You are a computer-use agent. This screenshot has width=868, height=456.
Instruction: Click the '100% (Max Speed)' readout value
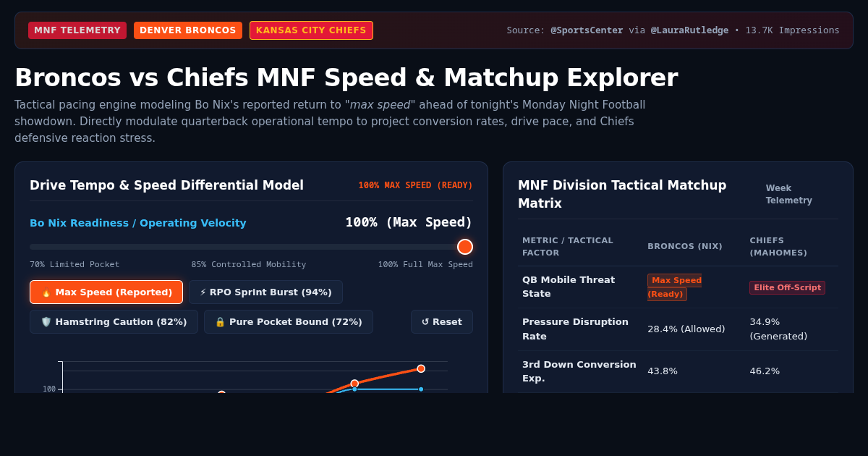coord(409,222)
